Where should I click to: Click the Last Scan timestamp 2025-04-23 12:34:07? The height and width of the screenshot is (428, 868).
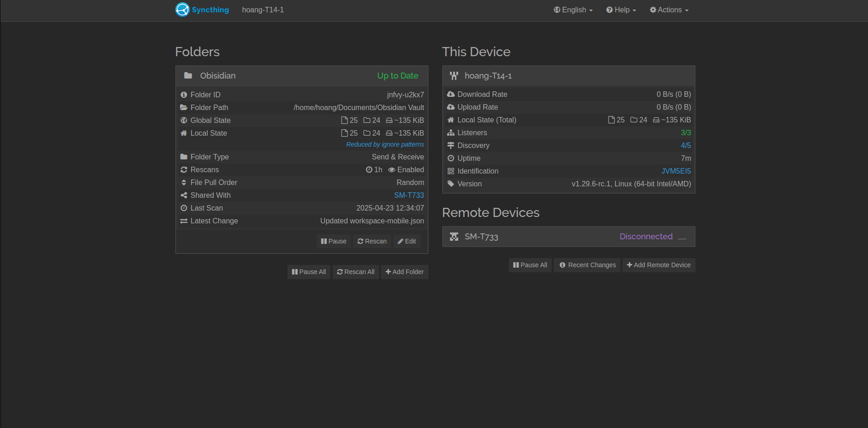[x=390, y=208]
